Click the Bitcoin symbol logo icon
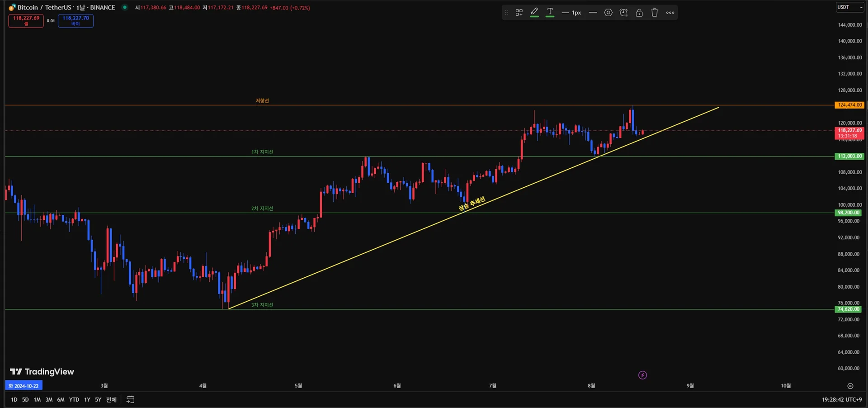This screenshot has height=408, width=868. [12, 7]
